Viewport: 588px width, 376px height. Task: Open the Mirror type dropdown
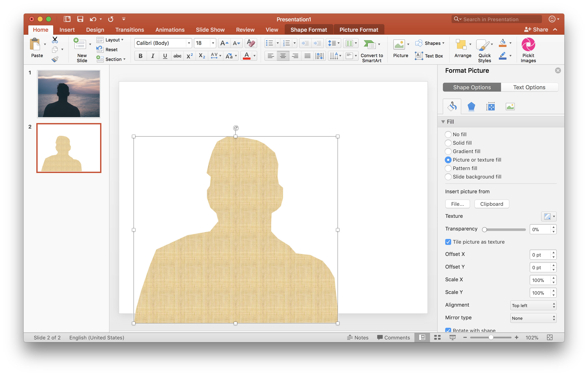click(x=533, y=318)
